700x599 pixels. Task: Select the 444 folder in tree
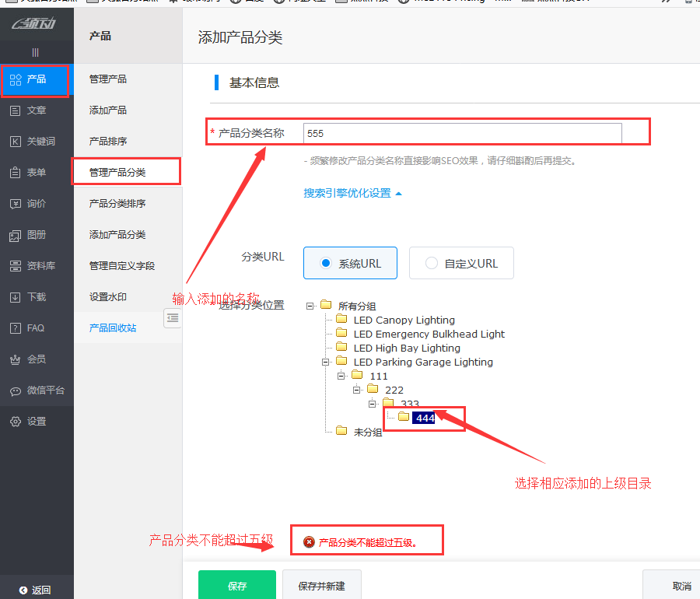pyautogui.click(x=425, y=418)
